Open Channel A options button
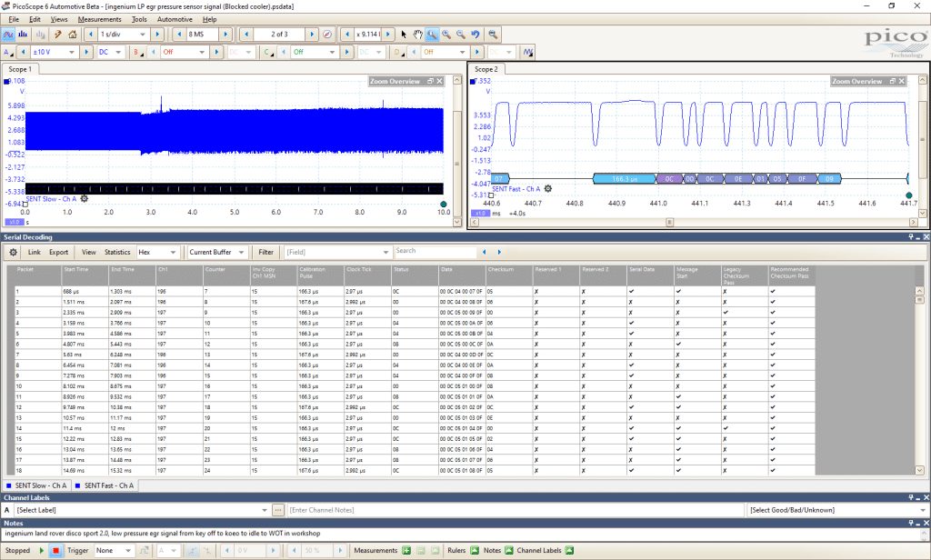931x560 pixels. tap(7, 52)
